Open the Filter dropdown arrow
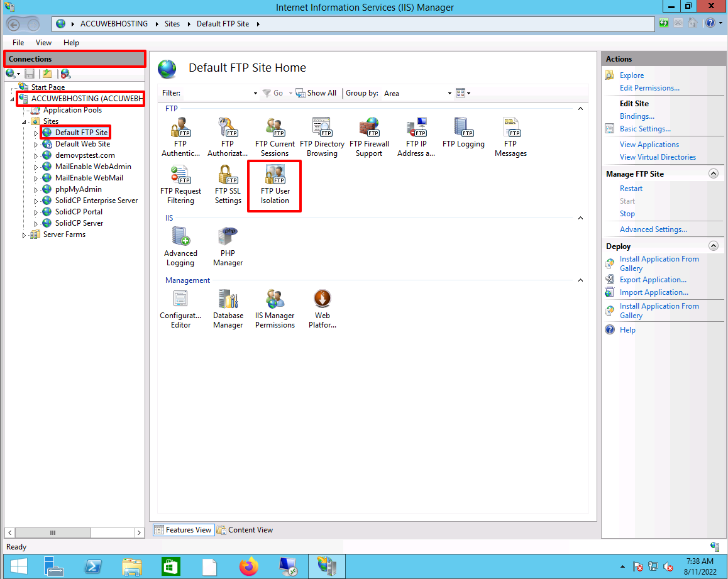 point(255,93)
